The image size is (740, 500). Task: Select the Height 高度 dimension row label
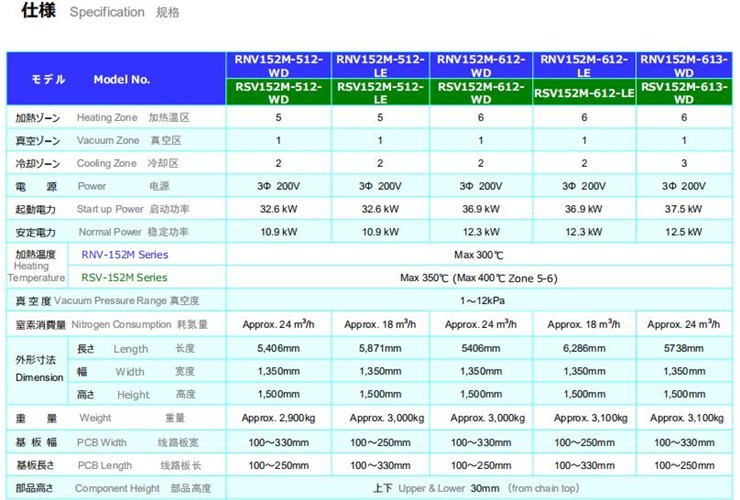click(x=136, y=394)
